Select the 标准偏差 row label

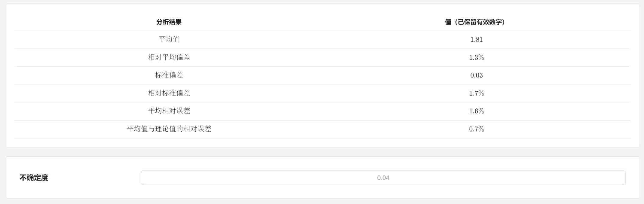tap(169, 75)
